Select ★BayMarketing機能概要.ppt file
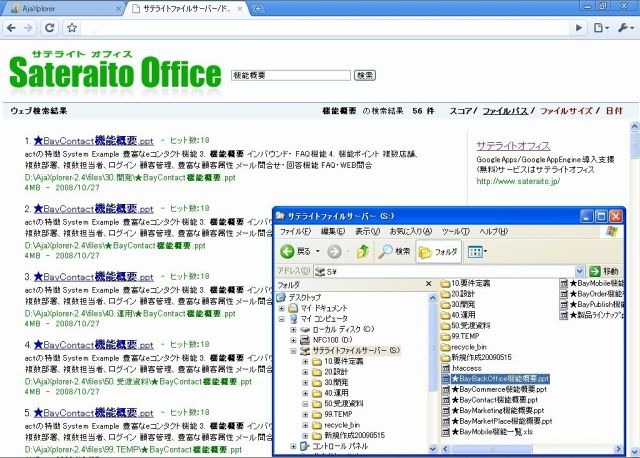This screenshot has width=640, height=458. coord(493,411)
